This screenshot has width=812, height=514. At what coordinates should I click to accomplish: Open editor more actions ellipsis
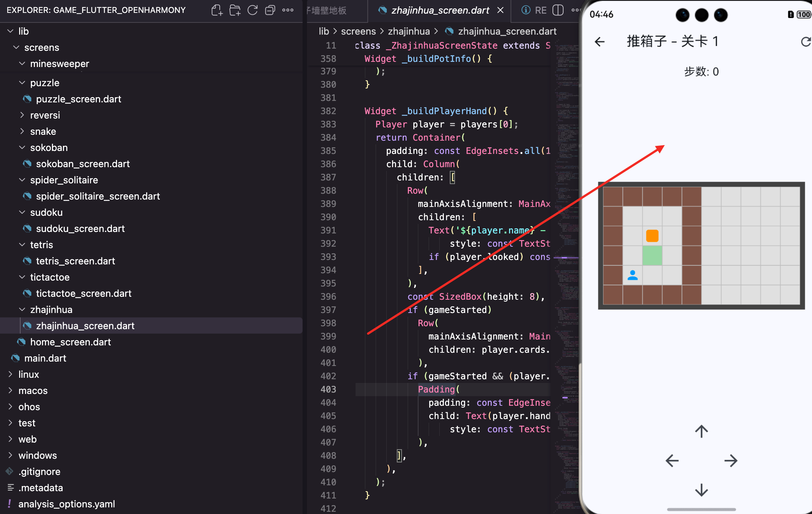(575, 10)
